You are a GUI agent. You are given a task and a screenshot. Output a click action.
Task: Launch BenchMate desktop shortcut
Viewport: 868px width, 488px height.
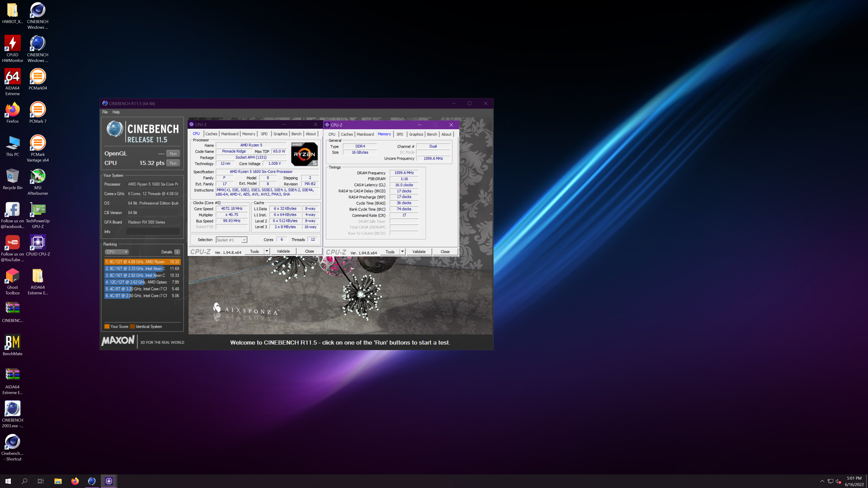click(12, 345)
